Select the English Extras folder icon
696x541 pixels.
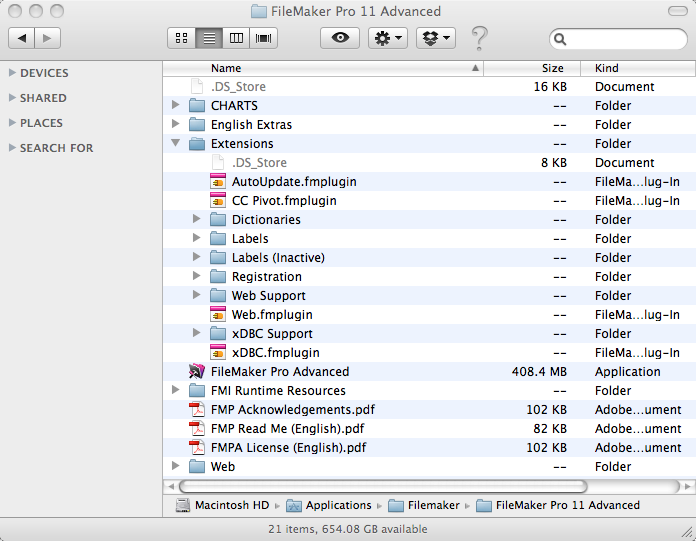click(x=197, y=125)
